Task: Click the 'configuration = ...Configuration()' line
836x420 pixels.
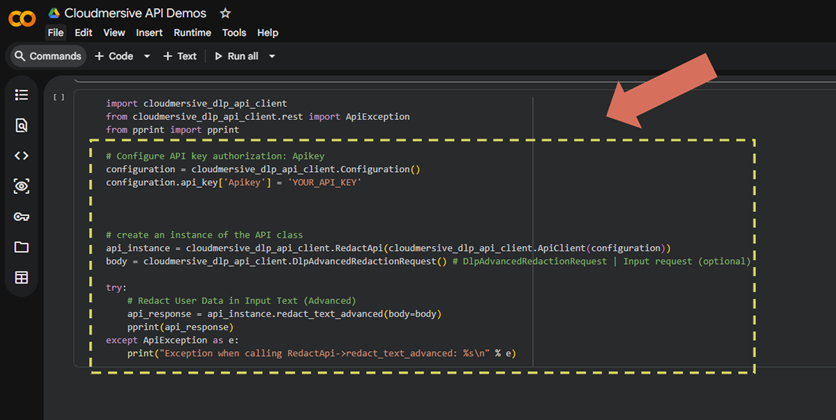Action: 263,169
